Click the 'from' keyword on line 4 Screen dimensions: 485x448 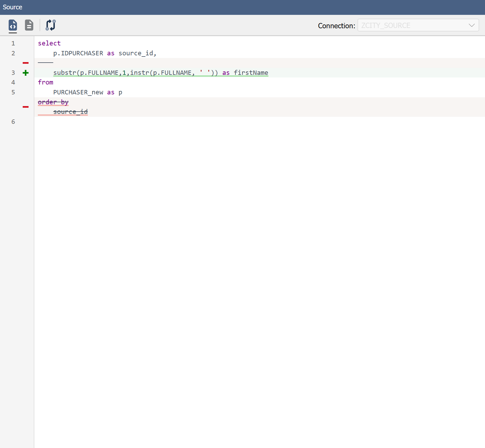pyautogui.click(x=45, y=82)
